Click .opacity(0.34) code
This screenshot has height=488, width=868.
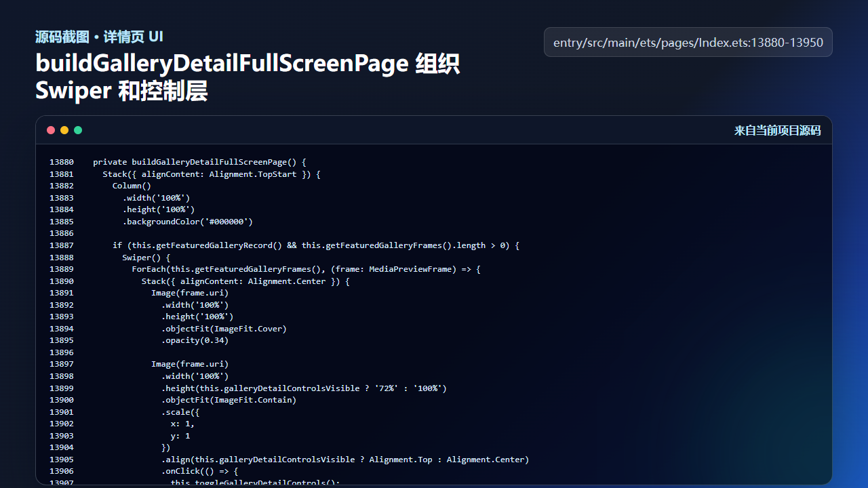pos(195,340)
